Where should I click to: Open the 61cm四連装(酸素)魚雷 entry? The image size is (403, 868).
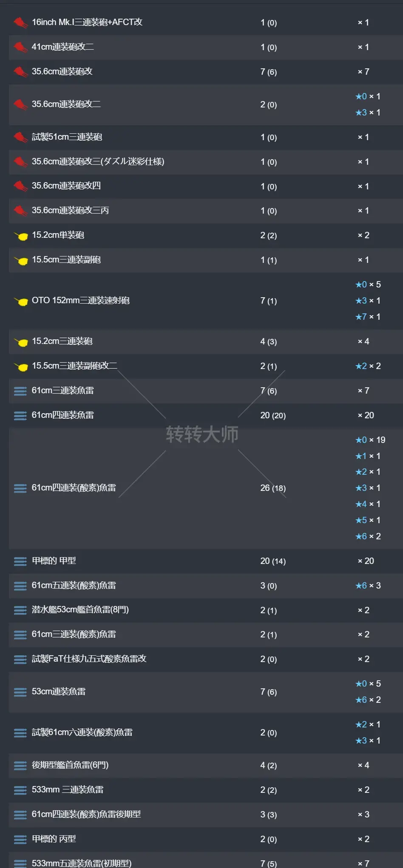(x=74, y=488)
